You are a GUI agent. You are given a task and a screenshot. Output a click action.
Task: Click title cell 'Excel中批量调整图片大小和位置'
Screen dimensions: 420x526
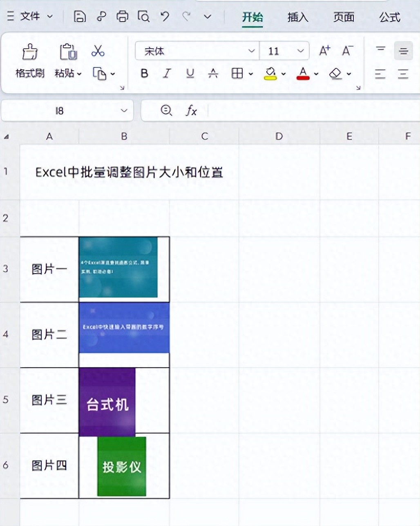129,172
